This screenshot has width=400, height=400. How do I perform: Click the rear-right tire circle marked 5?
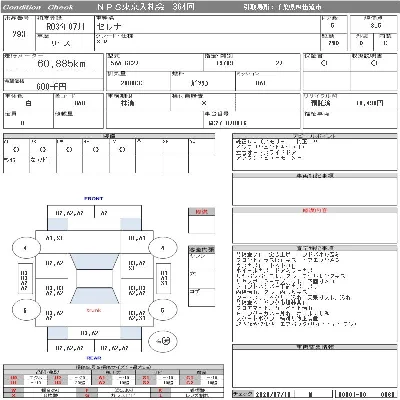162,310
